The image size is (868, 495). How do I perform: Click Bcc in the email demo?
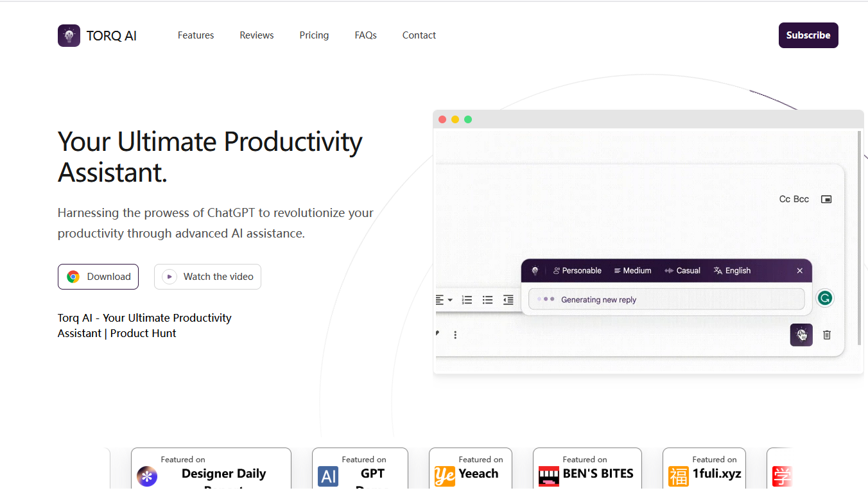(x=801, y=199)
